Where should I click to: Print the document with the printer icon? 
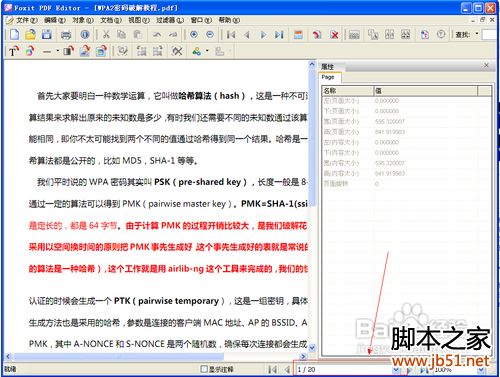(x=66, y=35)
